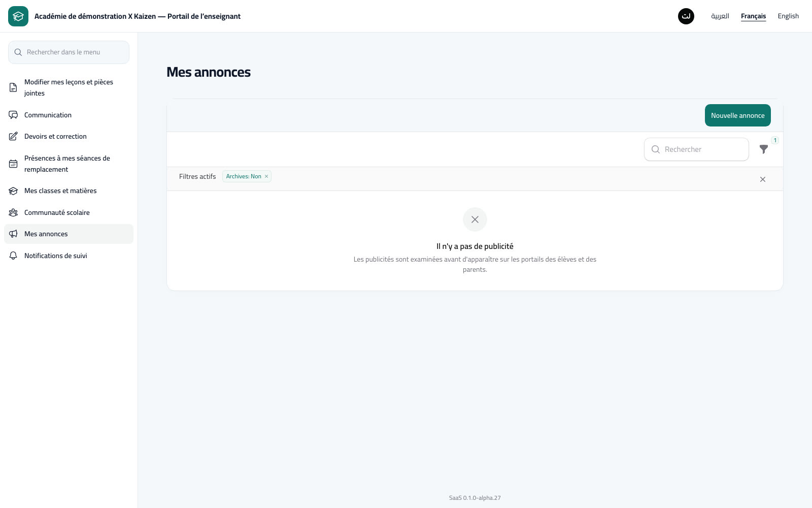Focus the Rechercher announcements search field

696,149
